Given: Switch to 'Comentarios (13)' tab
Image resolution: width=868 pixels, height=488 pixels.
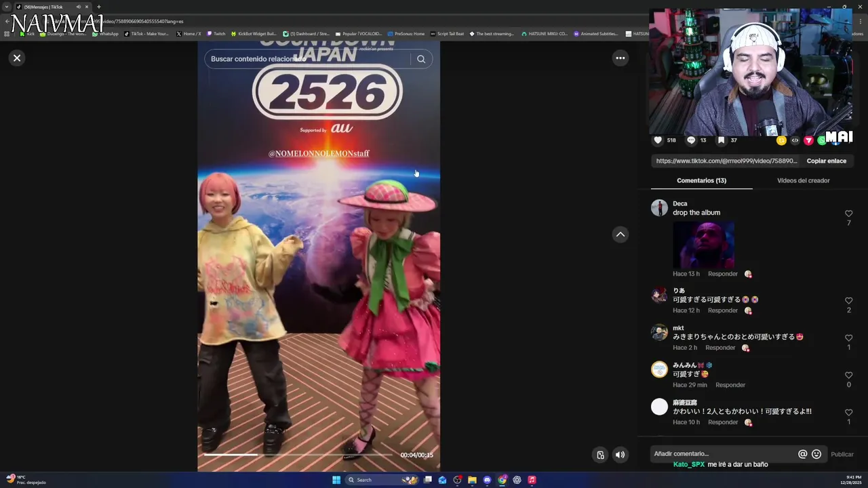Looking at the screenshot, I should (701, 181).
